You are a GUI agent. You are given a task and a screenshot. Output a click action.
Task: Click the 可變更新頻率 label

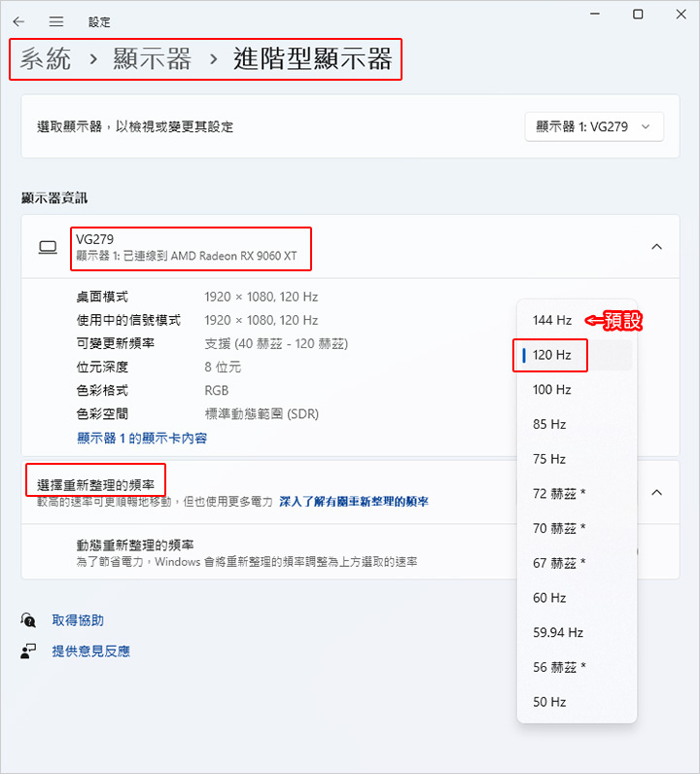point(116,343)
